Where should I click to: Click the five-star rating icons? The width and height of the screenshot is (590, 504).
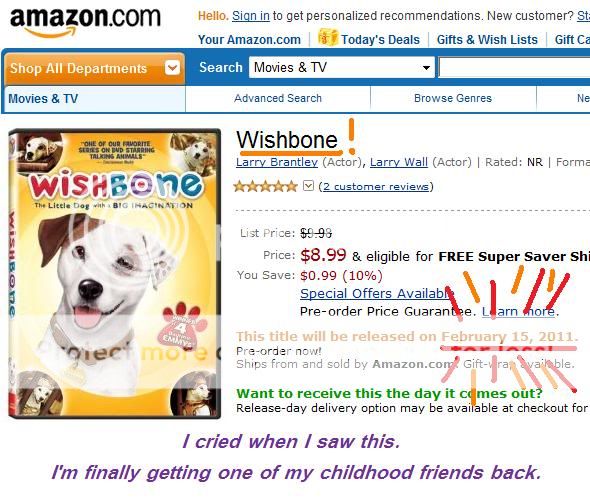click(x=265, y=186)
